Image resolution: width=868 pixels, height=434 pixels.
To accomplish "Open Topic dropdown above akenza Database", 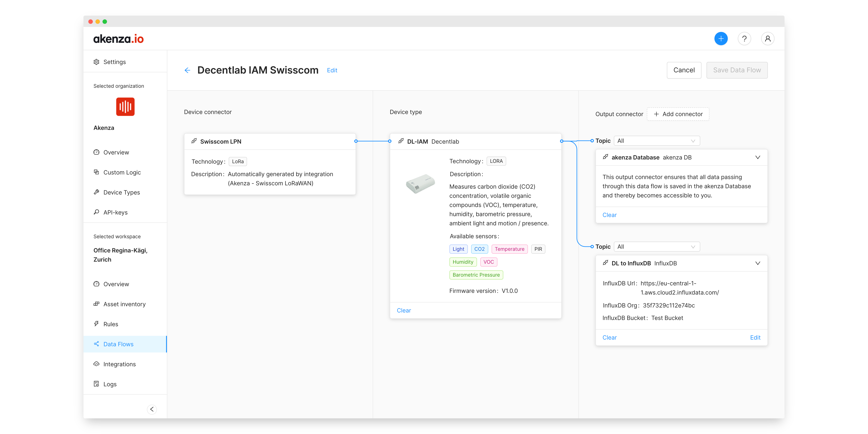I will pos(656,141).
